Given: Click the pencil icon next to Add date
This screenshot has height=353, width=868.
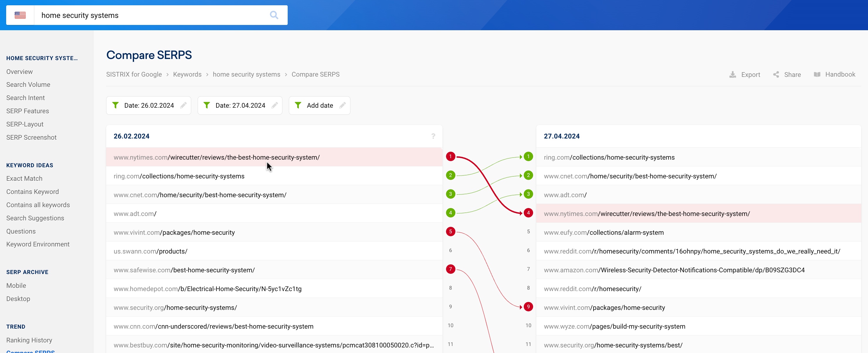Looking at the screenshot, I should (342, 105).
